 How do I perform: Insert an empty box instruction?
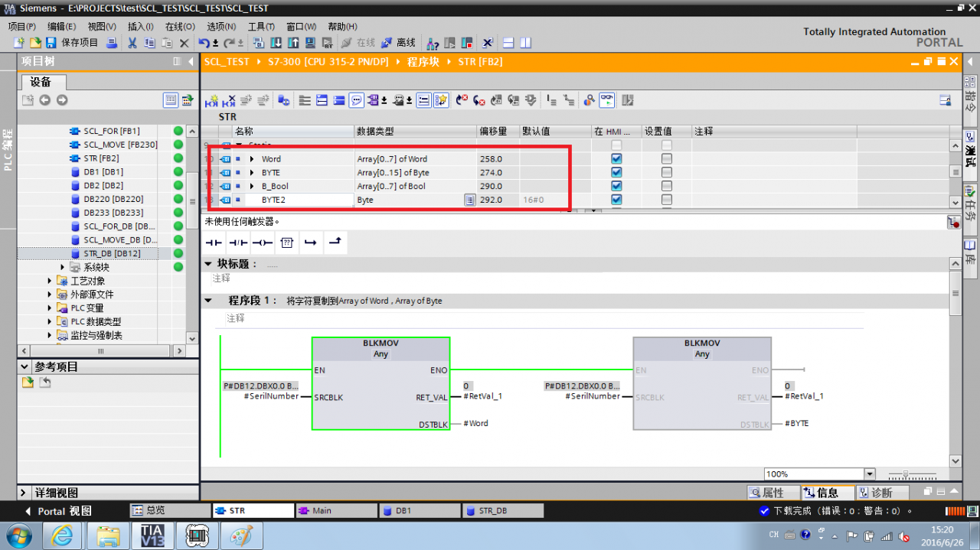click(x=287, y=242)
